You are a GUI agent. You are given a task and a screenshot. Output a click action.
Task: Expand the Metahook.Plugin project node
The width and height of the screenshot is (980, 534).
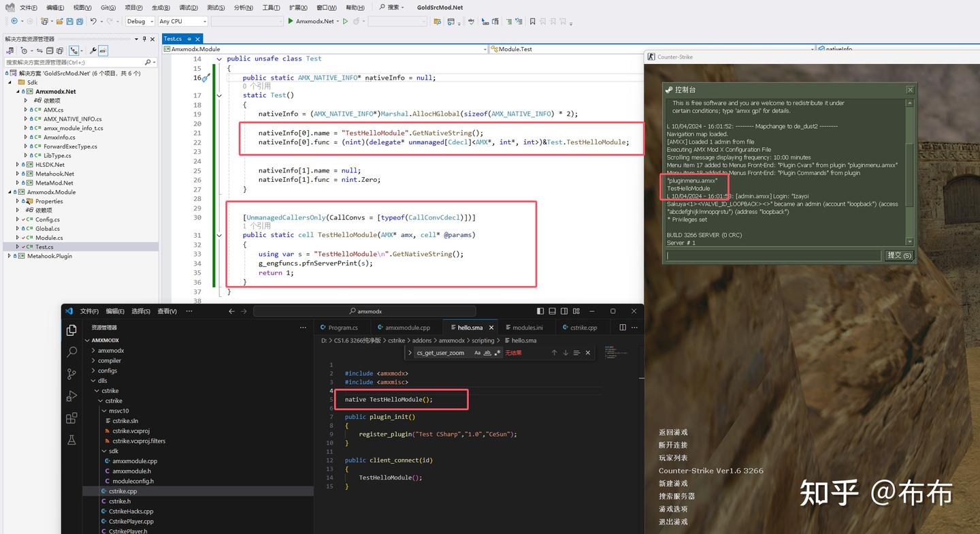10,256
